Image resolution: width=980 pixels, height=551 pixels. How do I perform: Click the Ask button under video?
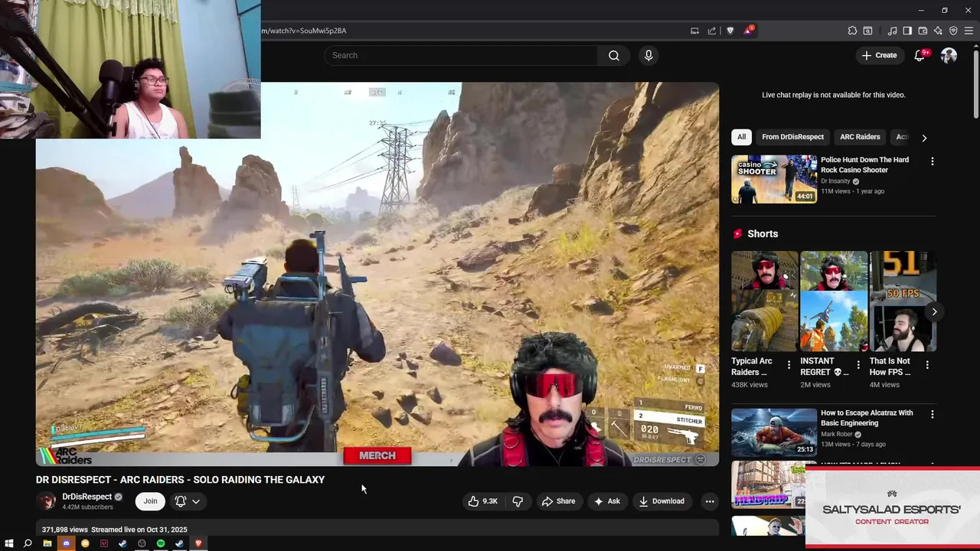coord(606,501)
